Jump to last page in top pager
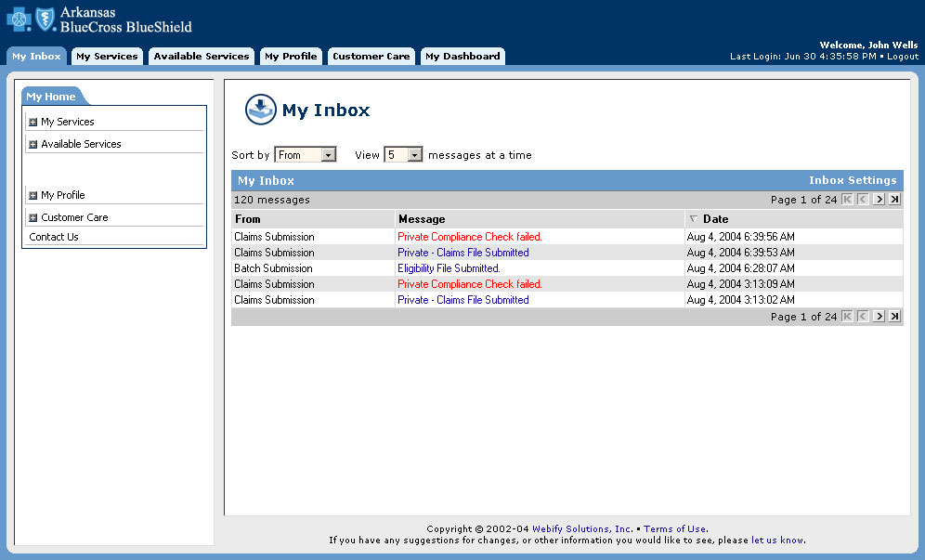925x560 pixels. (x=894, y=200)
